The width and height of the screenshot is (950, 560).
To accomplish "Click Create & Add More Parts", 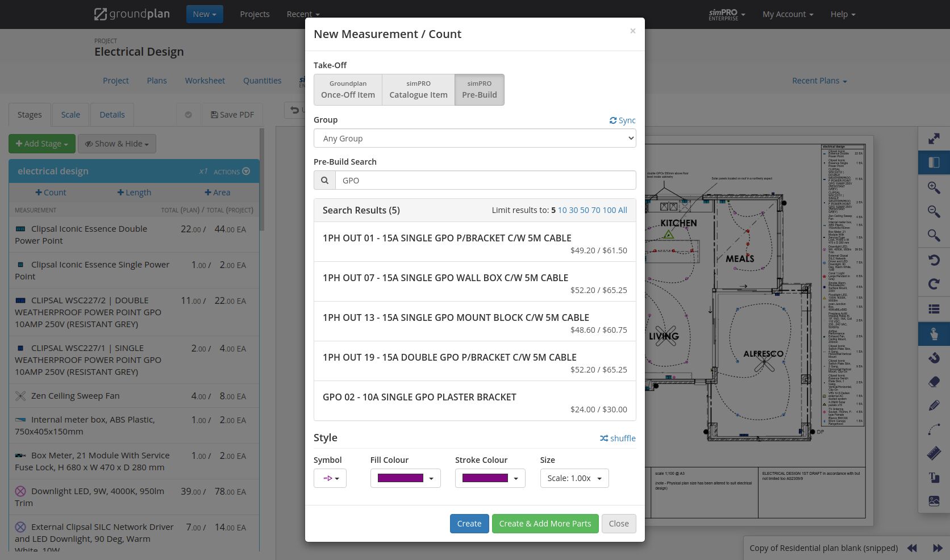I will pyautogui.click(x=545, y=523).
